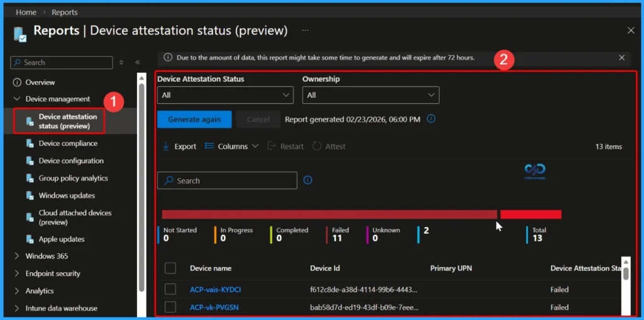Click the info icon in the banner
644x320 pixels.
(167, 57)
